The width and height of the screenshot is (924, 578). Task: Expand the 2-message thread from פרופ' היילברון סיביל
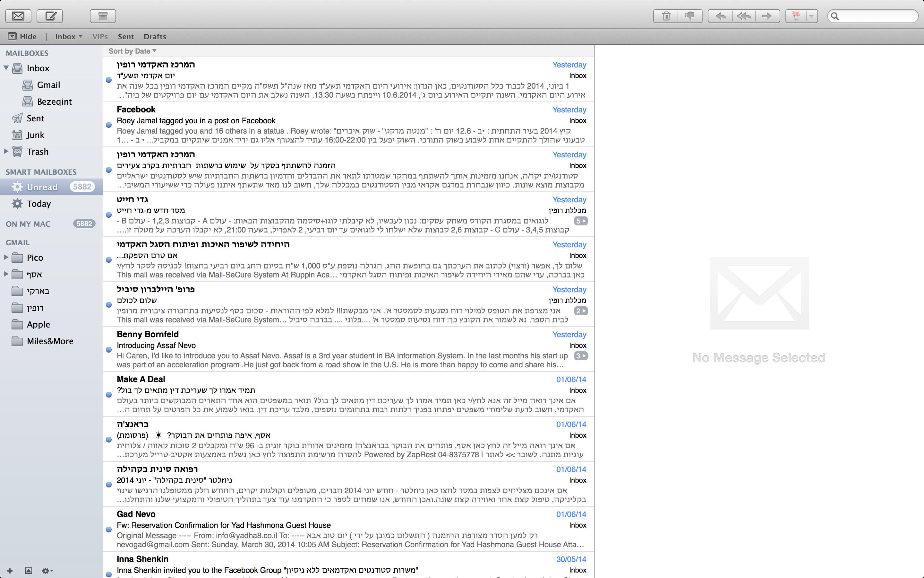581,311
